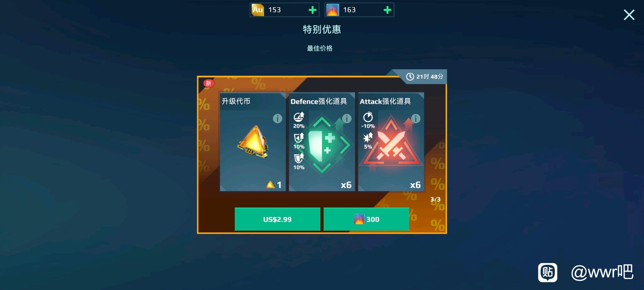The image size is (644, 290).
Task: Buy the offer with 300 flame currency
Action: coord(366,219)
